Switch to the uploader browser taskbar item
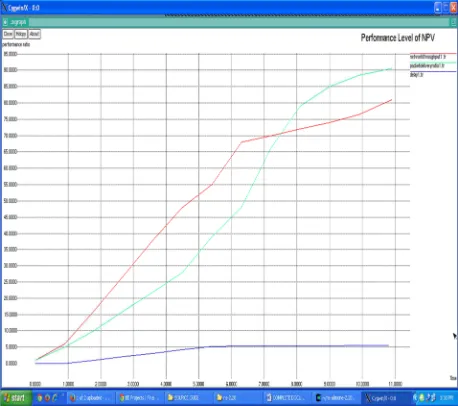Viewport: 458px width, 406px height. point(91,398)
